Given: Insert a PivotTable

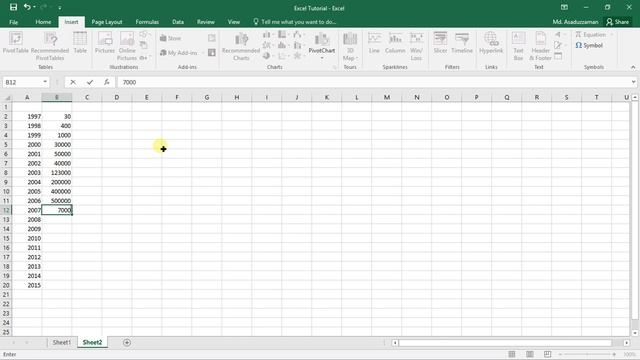Looking at the screenshot, I should coord(16,43).
